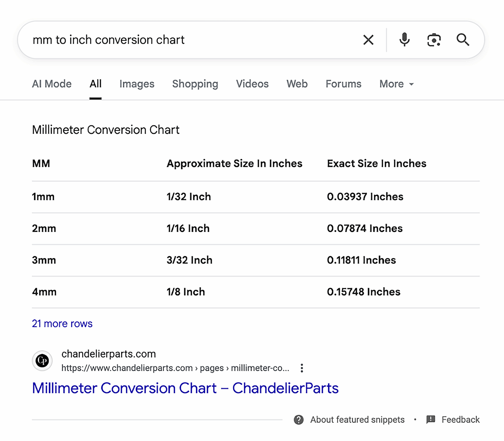Image resolution: width=504 pixels, height=441 pixels.
Task: Clear the search box with the X icon
Action: 368,40
